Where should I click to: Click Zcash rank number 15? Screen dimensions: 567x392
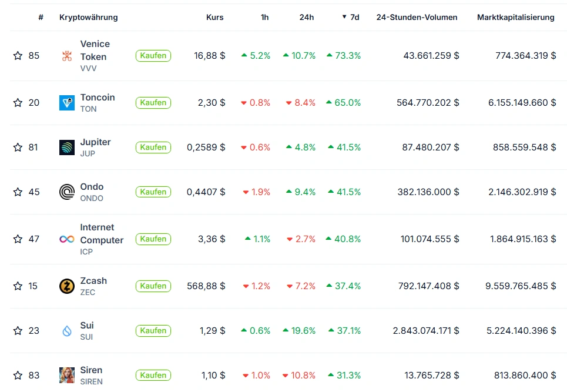pos(33,286)
